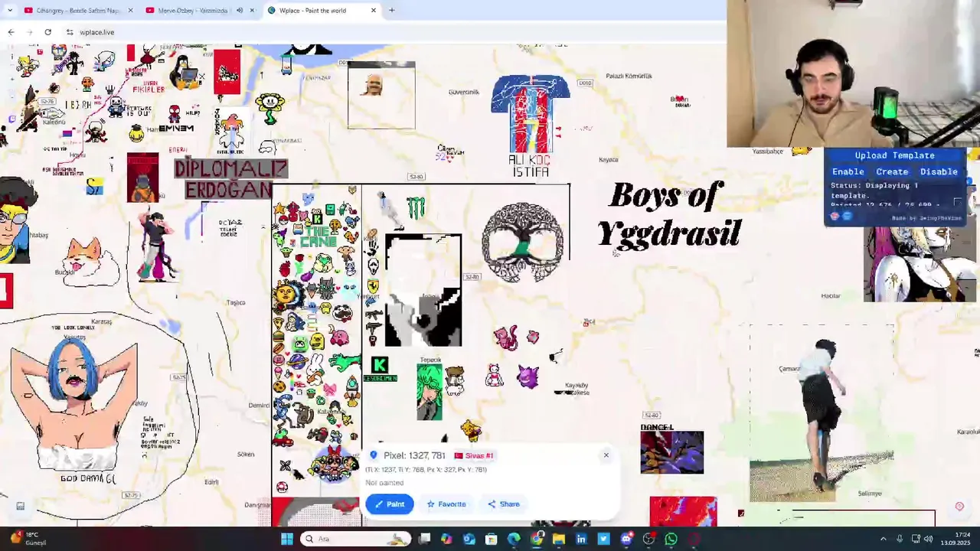Show hidden system tray icons
The width and height of the screenshot is (980, 551).
click(883, 540)
